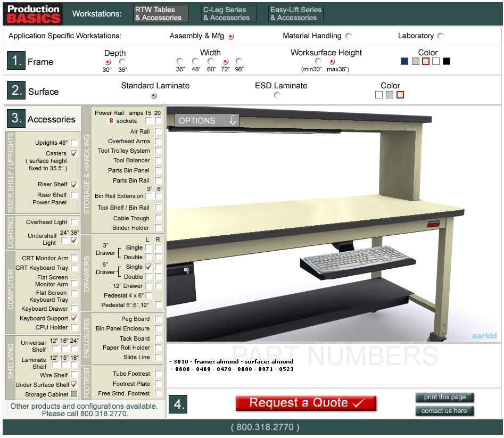Enable the Binder Holder checkbox
504x438 pixels.
point(158,228)
